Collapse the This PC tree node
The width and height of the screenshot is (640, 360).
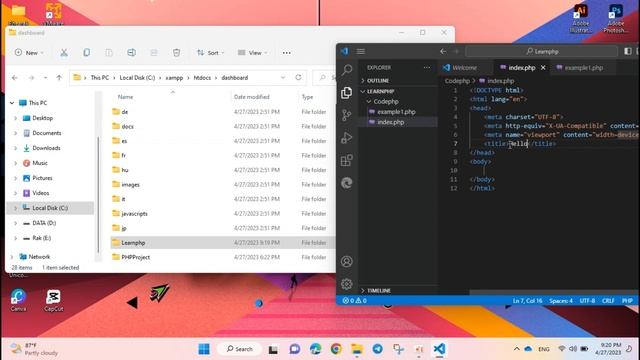(12, 103)
